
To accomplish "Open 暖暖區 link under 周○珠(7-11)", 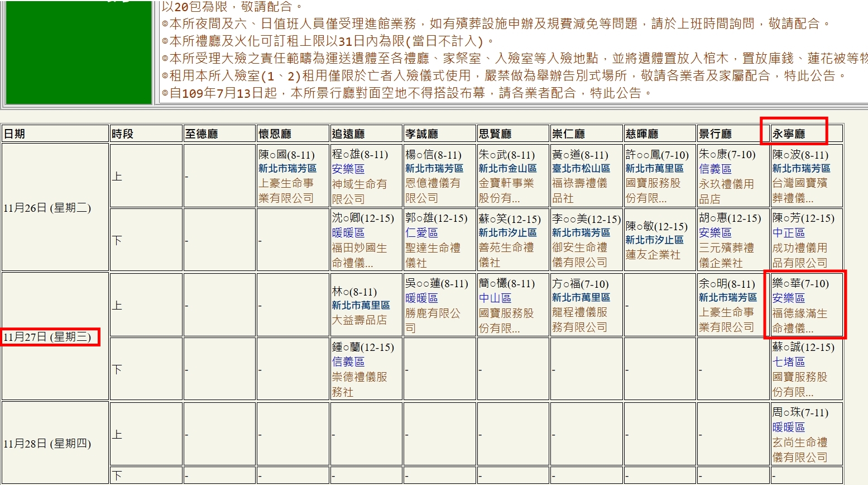I will pos(789,427).
